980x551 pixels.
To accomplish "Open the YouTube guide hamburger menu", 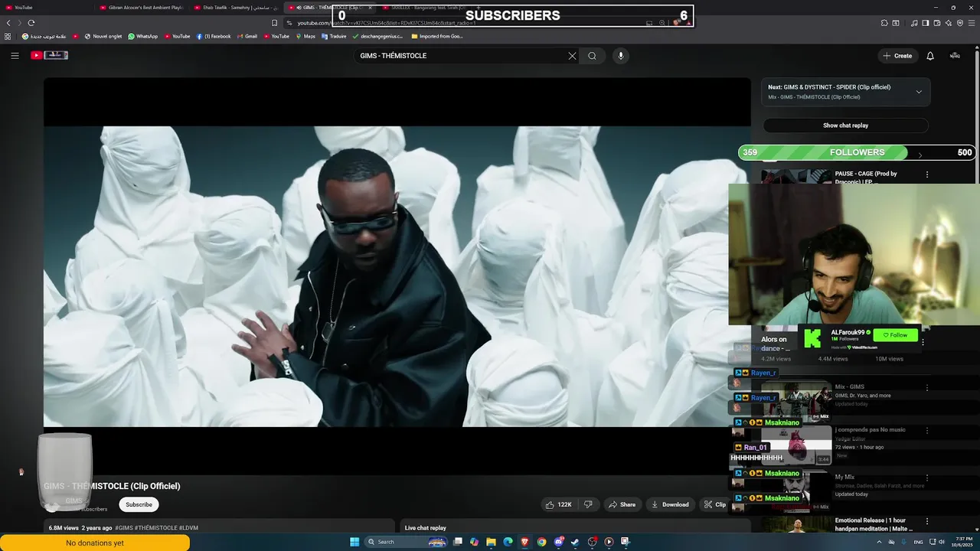I will point(15,55).
